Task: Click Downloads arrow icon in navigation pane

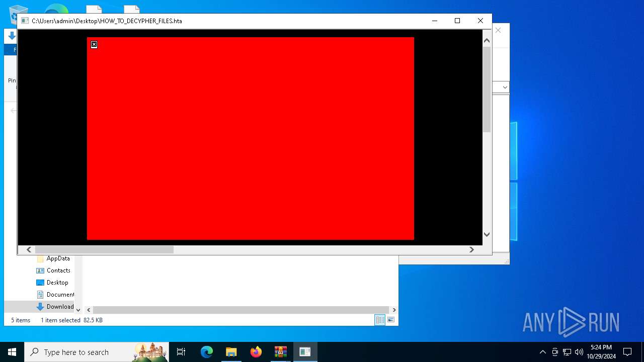Action: (40, 307)
